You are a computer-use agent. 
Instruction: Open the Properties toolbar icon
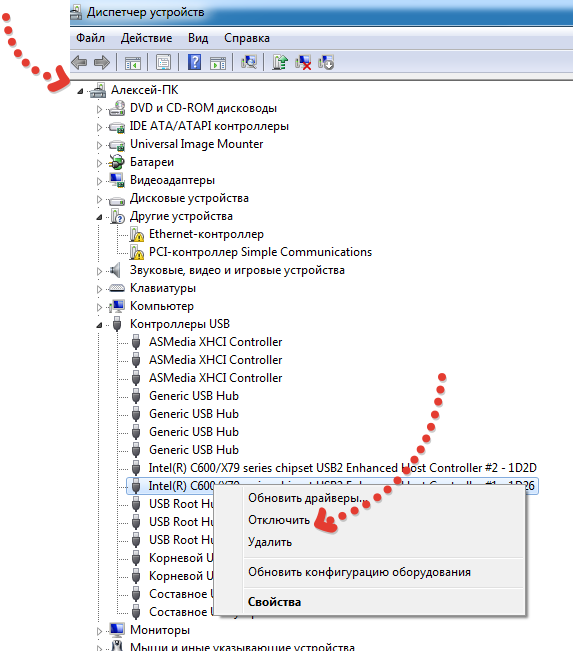(x=163, y=63)
